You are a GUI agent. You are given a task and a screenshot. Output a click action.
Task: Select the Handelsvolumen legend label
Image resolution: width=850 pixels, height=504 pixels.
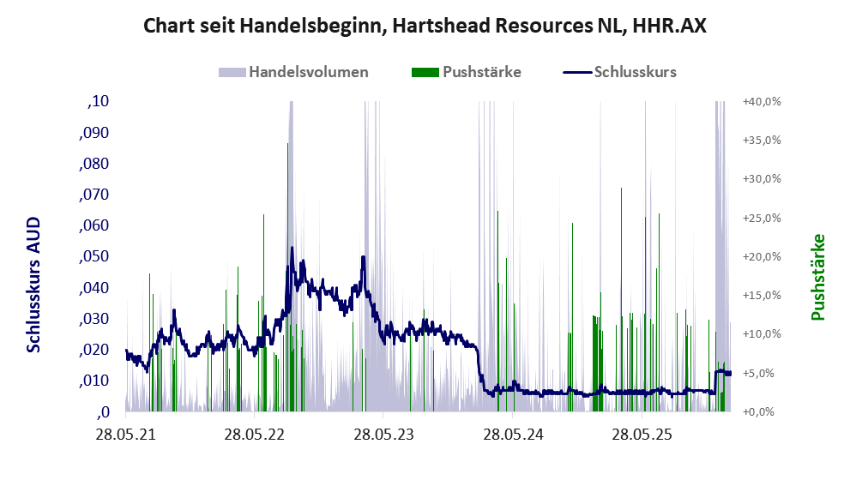coord(309,72)
